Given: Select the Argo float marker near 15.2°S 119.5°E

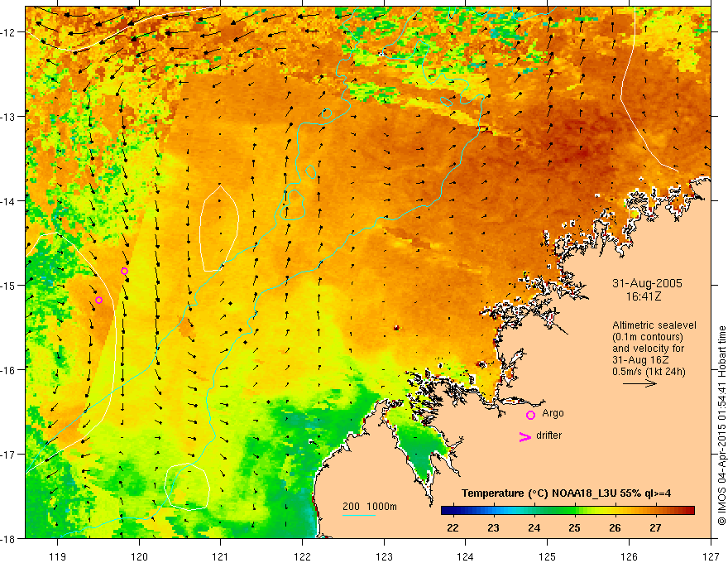Looking at the screenshot, I should coord(99,300).
